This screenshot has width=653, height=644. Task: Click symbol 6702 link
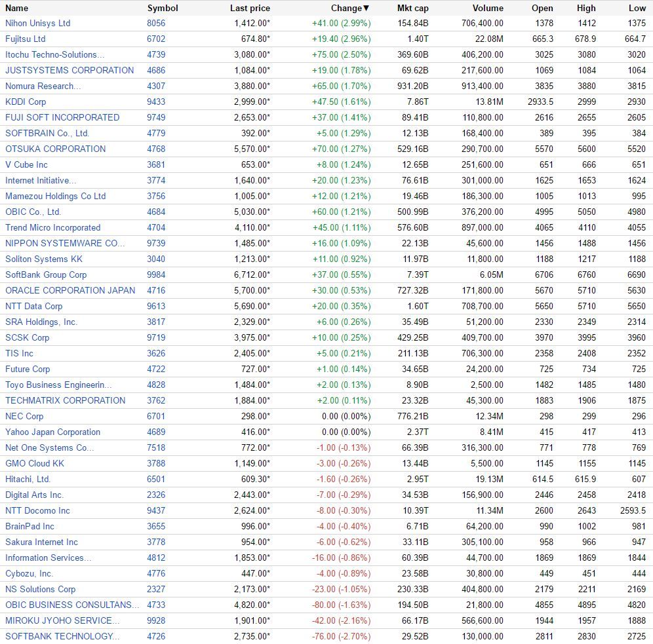pos(156,39)
